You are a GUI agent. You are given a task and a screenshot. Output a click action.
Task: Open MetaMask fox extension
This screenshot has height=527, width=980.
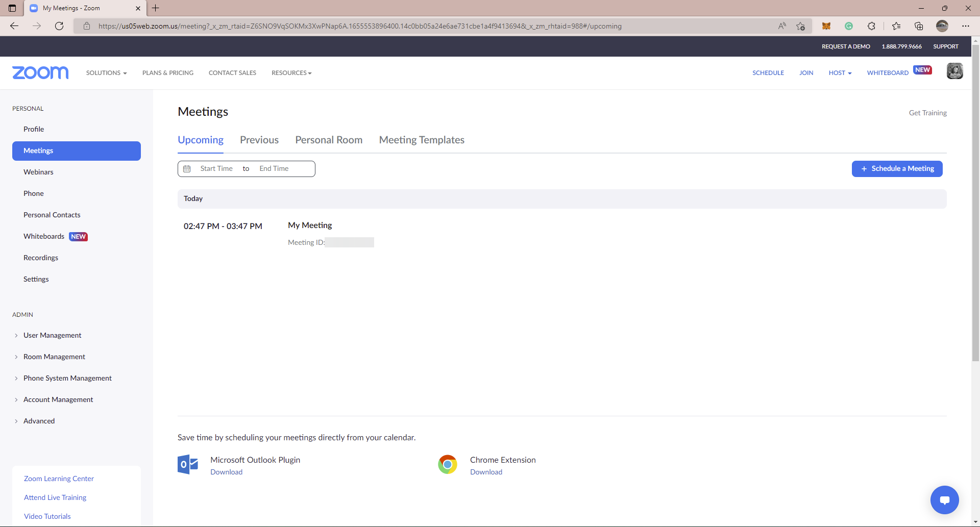point(826,26)
